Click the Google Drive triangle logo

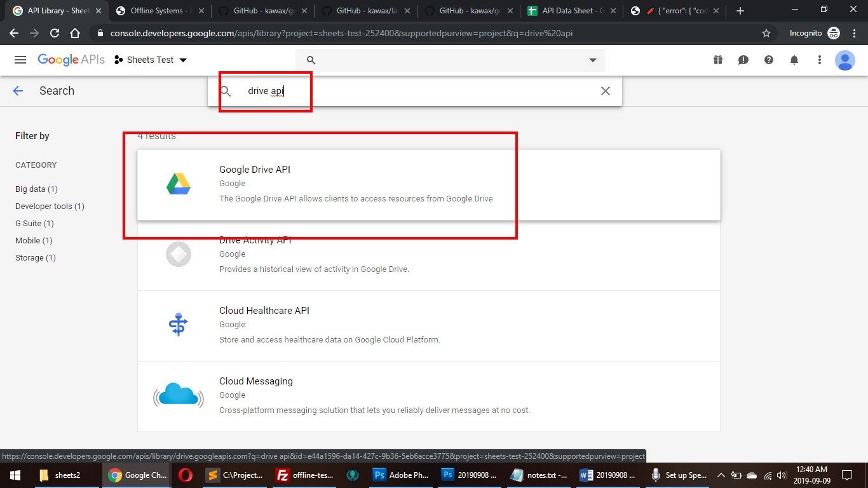179,184
